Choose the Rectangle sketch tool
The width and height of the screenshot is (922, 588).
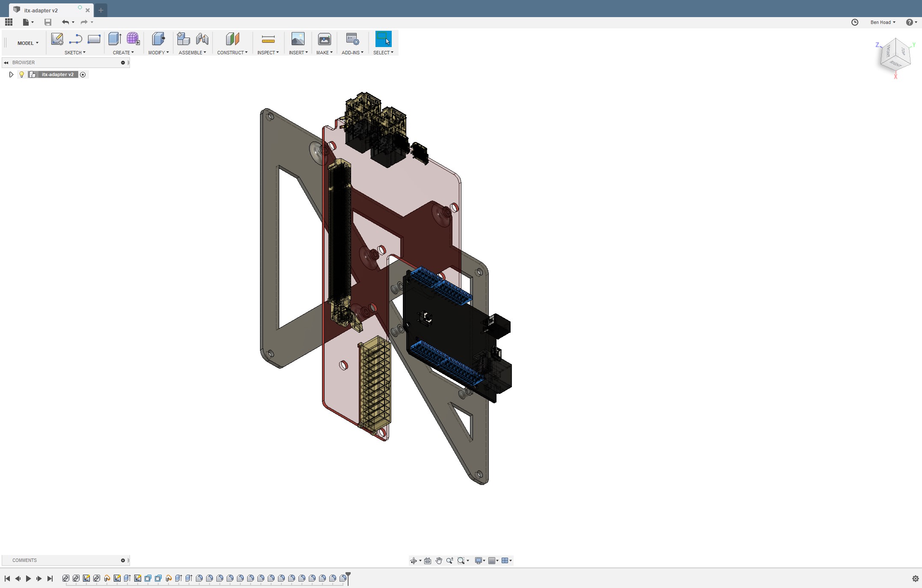click(x=94, y=39)
